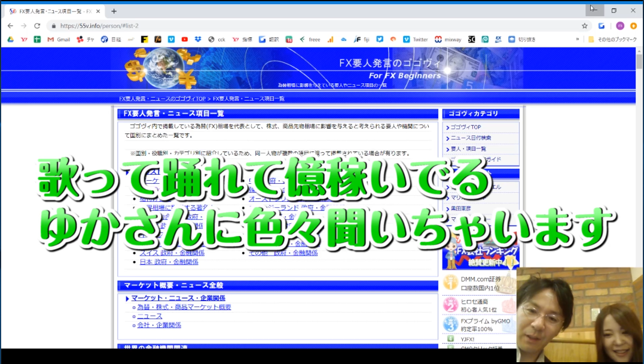Open the Dropbox bookmark icon
Screen dimensions: 644x364
(198, 39)
